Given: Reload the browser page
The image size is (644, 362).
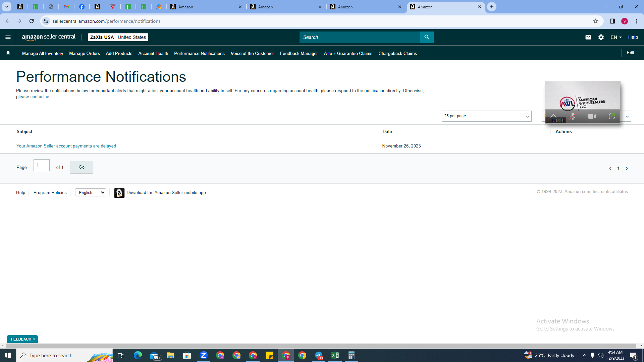Looking at the screenshot, I should click(32, 21).
